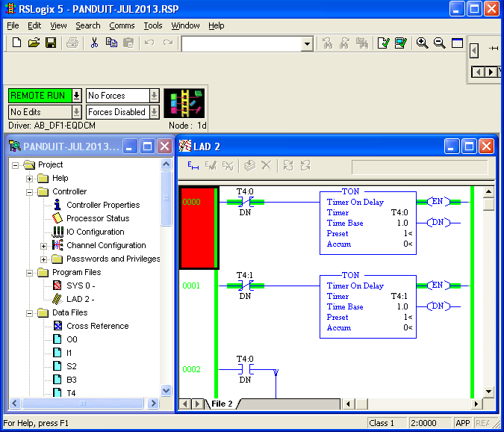Zoom out with the magnifier minus icon
Viewport: 504px width, 432px height.
coord(439,43)
